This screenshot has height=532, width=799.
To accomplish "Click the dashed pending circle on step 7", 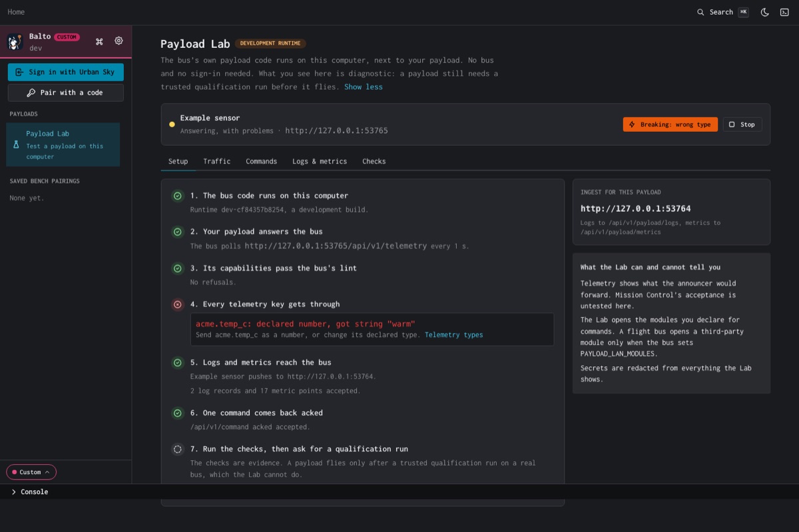I will [178, 449].
